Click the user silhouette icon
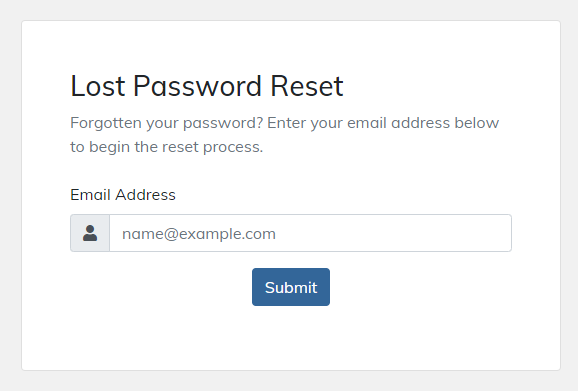 [x=90, y=233]
